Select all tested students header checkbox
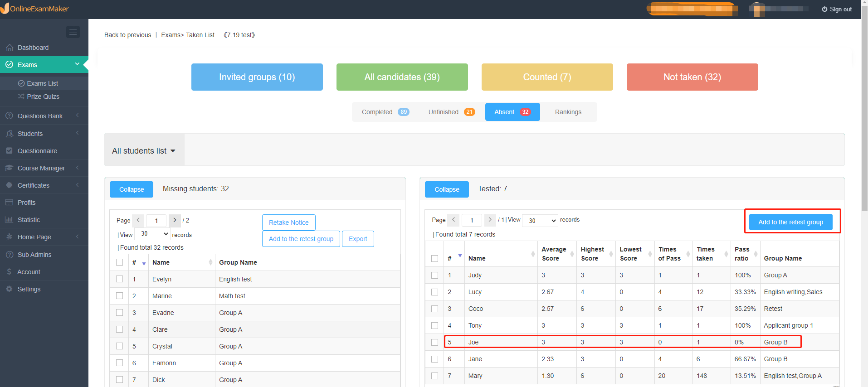The image size is (868, 387). (x=435, y=258)
